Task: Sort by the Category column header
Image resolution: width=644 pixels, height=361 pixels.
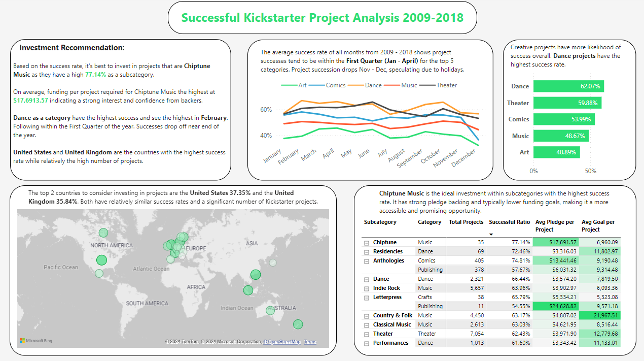Action: tap(430, 222)
